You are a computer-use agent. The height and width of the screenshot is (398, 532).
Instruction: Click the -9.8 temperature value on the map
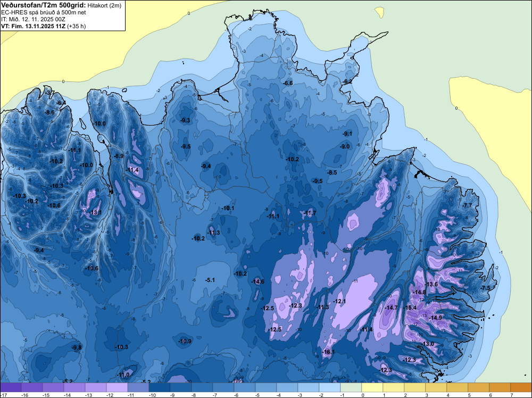pos(77,347)
